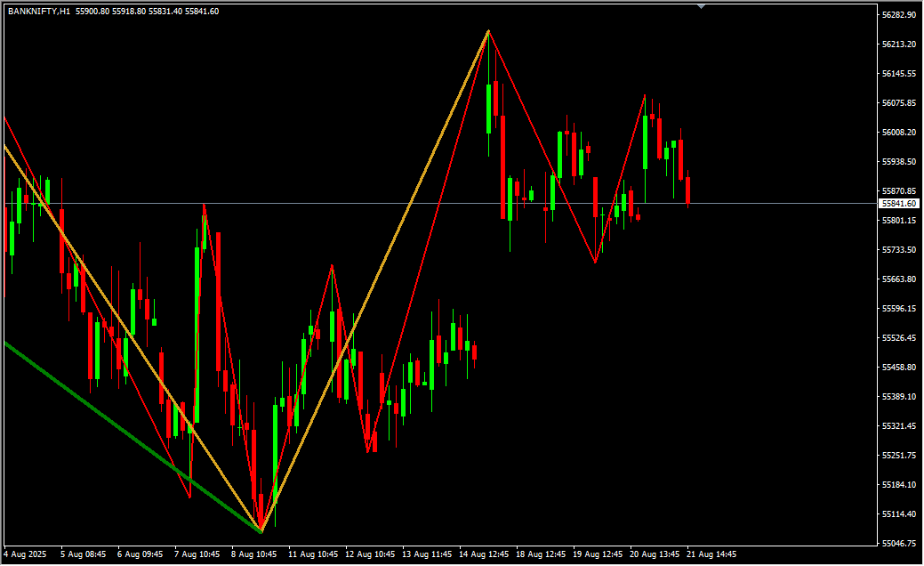Click the 55596.15 price axis label
Viewport: 924px width, 566px height.
[899, 309]
